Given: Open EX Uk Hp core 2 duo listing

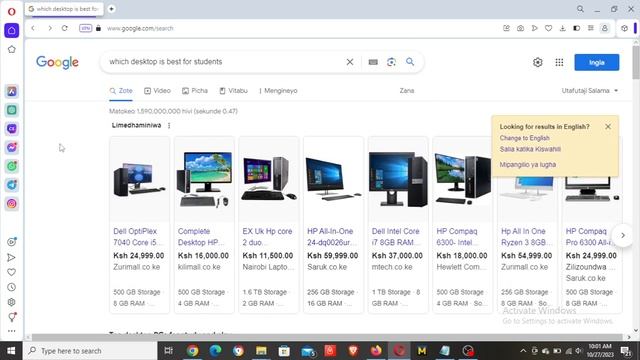Looking at the screenshot, I should (x=267, y=237).
